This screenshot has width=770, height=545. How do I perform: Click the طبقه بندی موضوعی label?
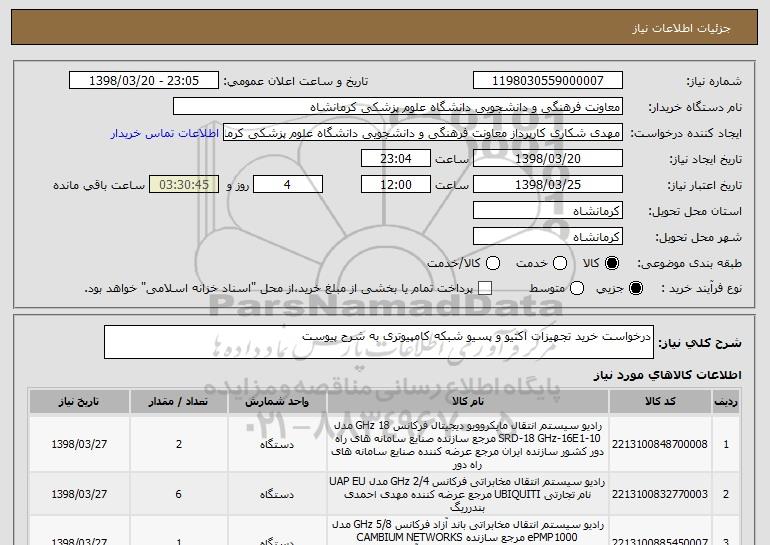tap(689, 264)
